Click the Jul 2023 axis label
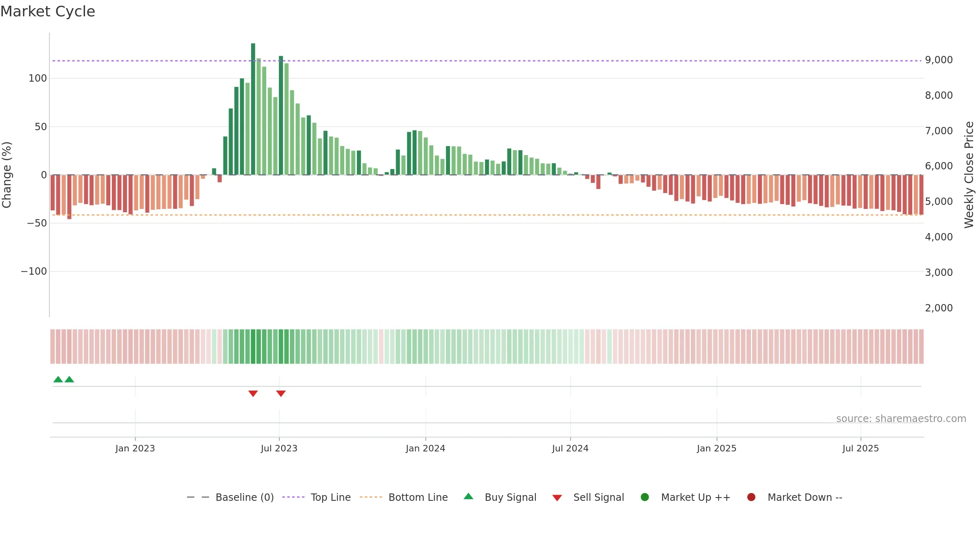980x551 pixels. [x=279, y=449]
